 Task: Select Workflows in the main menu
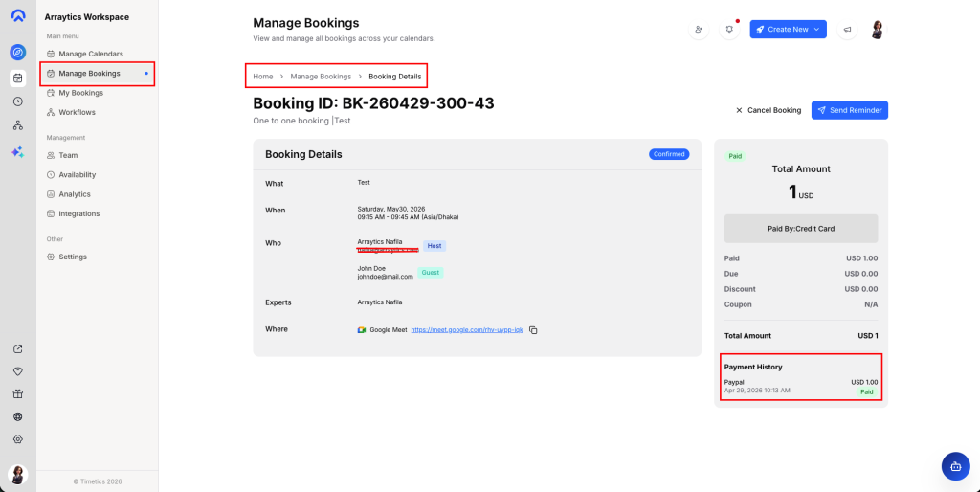point(77,112)
